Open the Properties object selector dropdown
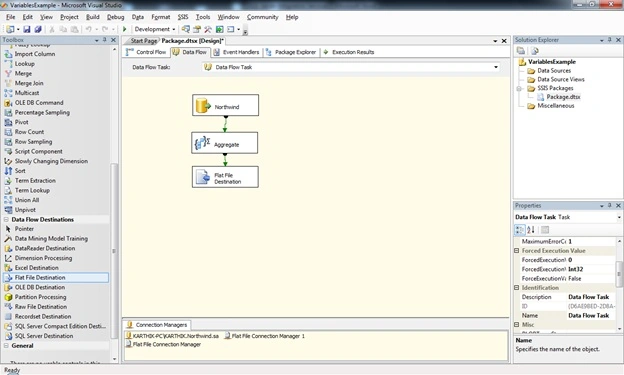Image resolution: width=624 pixels, height=375 pixels. click(x=619, y=217)
